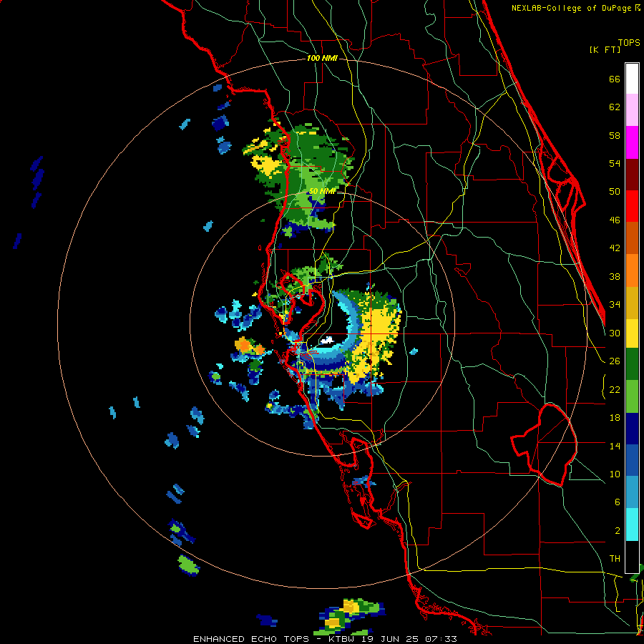Click the white radar site marker at center

(x=327, y=340)
